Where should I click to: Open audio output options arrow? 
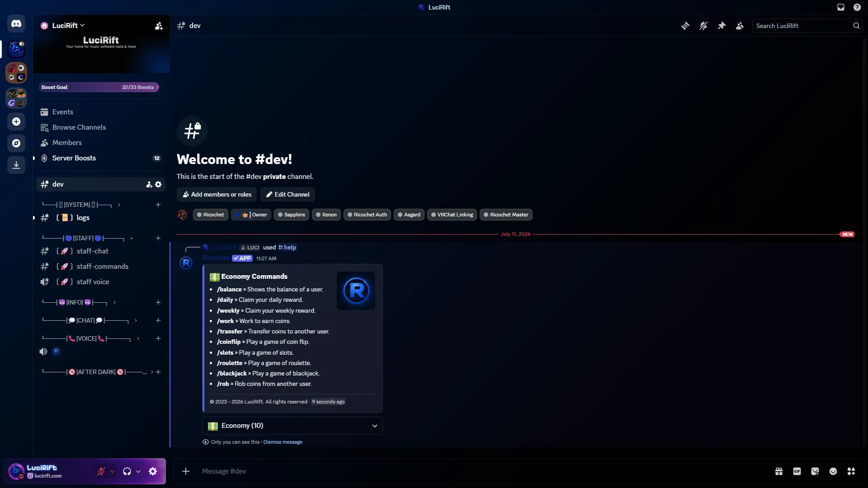point(138,471)
